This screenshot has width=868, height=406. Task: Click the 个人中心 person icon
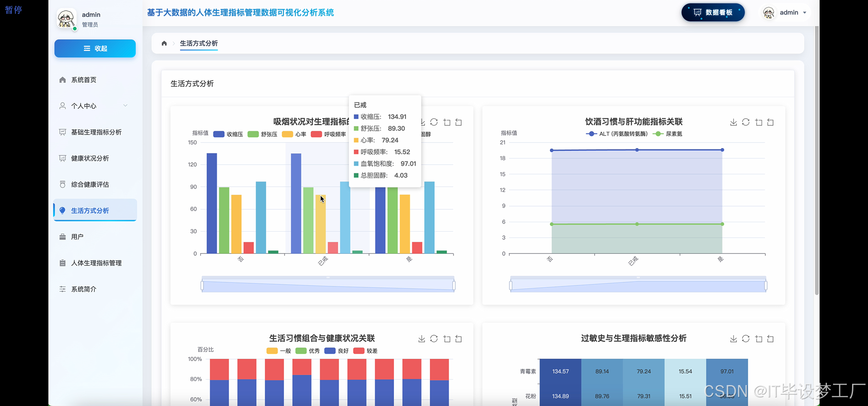coord(63,106)
